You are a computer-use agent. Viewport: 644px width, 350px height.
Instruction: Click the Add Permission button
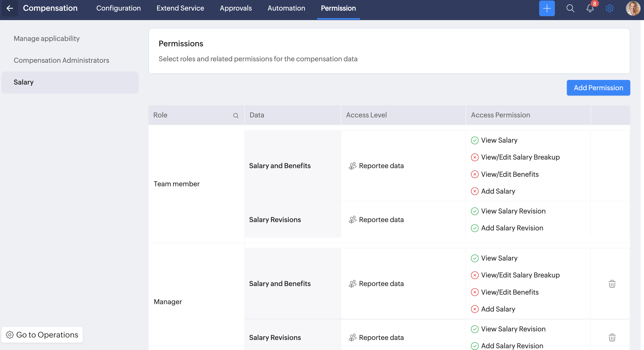(x=598, y=88)
